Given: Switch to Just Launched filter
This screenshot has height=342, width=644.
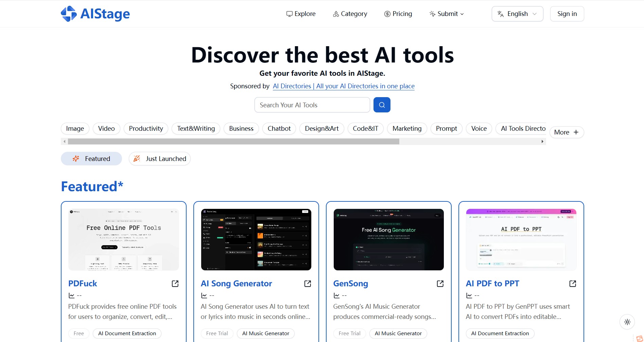Looking at the screenshot, I should [x=160, y=159].
